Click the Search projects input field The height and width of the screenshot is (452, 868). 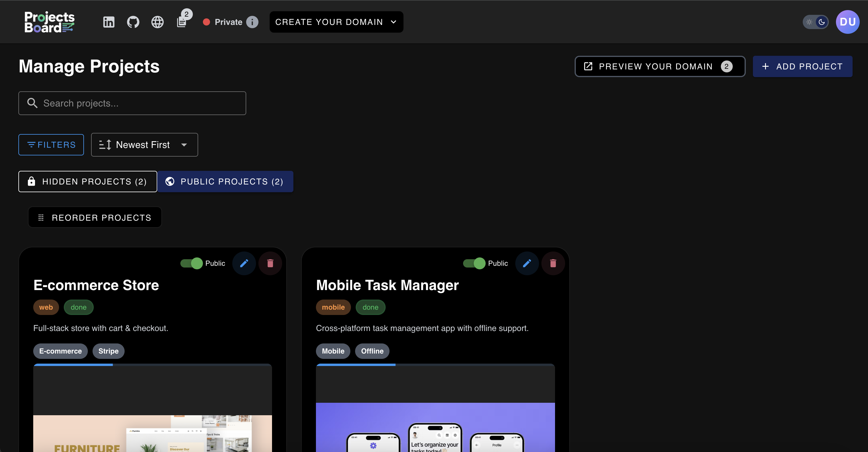(132, 103)
